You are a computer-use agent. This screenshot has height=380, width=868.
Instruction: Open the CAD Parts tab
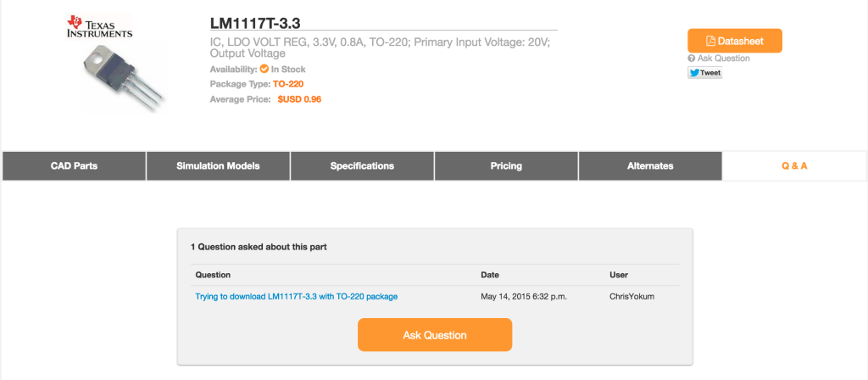coord(75,165)
